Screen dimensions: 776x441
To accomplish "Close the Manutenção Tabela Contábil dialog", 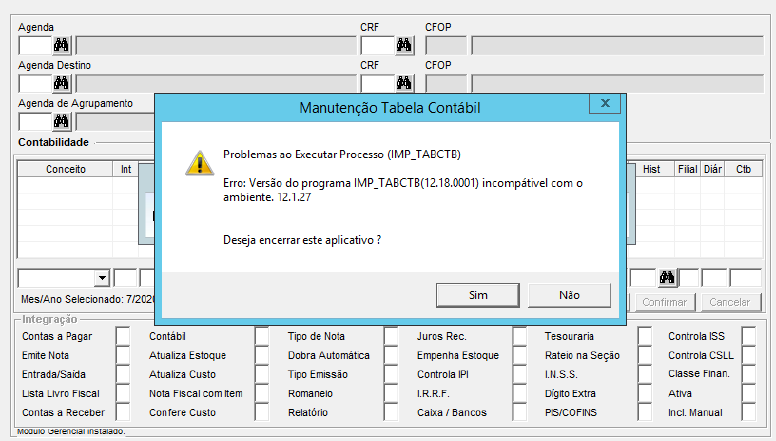I will (x=605, y=103).
